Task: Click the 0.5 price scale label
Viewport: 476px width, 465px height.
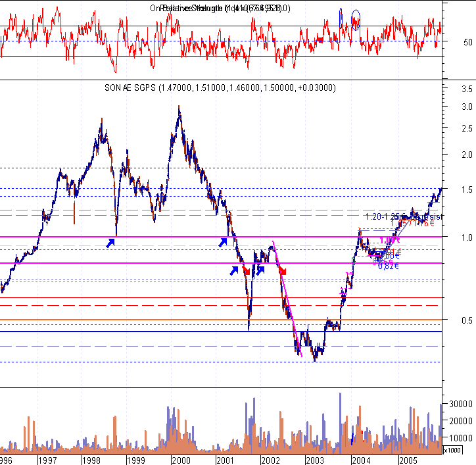Action: tap(467, 320)
